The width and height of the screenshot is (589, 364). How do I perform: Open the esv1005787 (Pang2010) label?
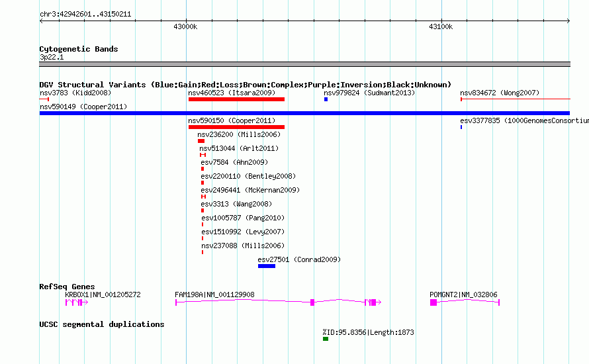pos(243,218)
